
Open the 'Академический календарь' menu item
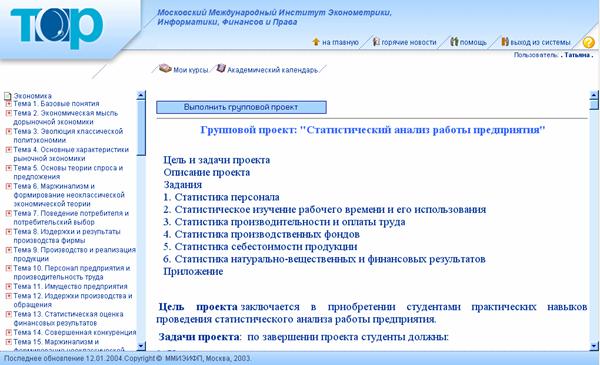[272, 70]
